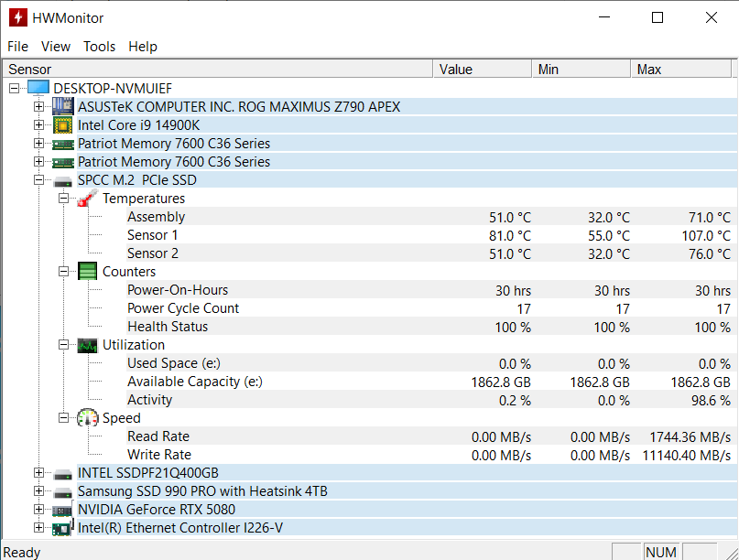The image size is (739, 560).
Task: Collapse the Temperatures section
Action: click(63, 199)
